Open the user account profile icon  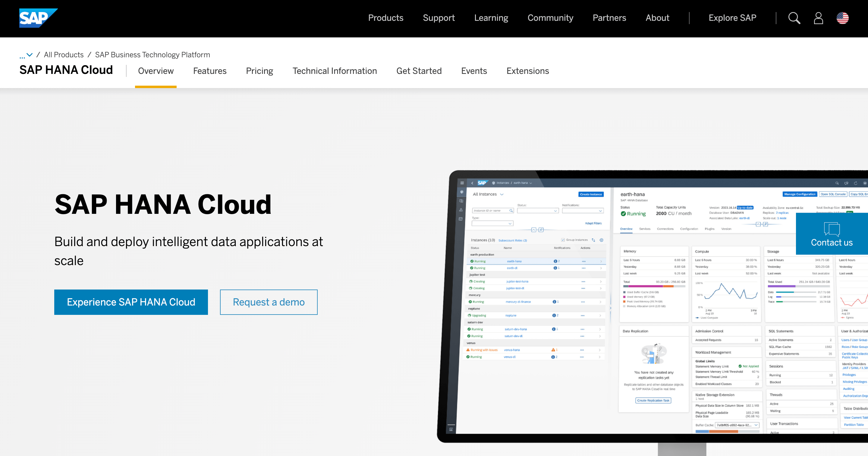pos(819,18)
